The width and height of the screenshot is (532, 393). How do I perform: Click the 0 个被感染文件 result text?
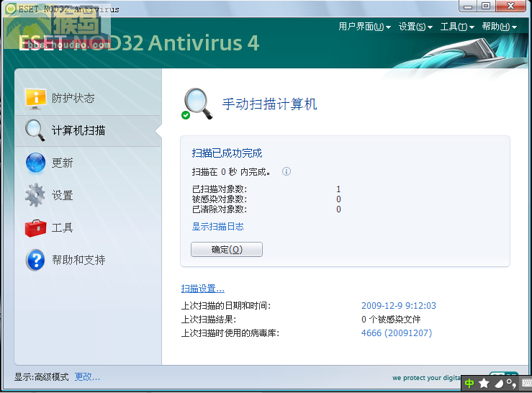(391, 319)
